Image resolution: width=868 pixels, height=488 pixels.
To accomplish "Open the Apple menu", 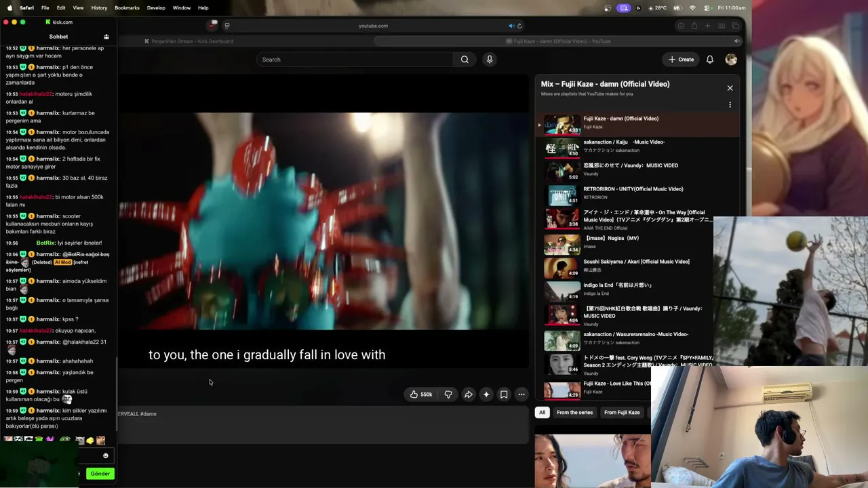I will tap(9, 7).
